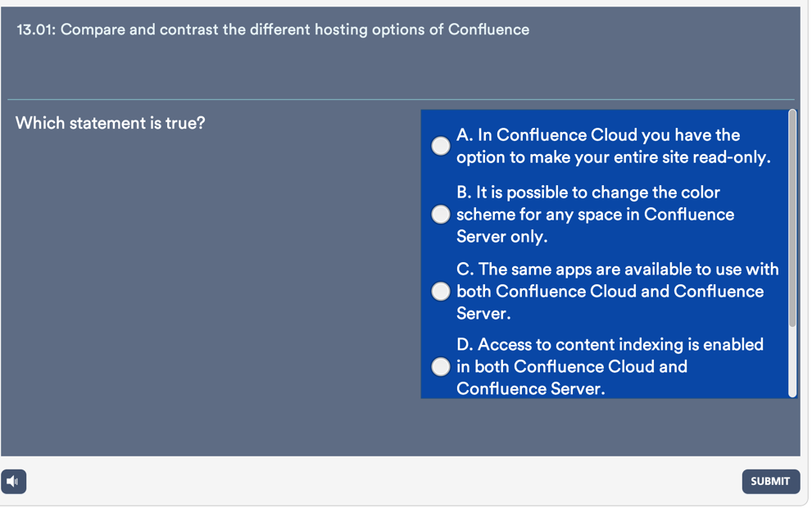Click "Confluence Server." last line of answer D
The height and width of the screenshot is (508, 812).
[530, 389]
